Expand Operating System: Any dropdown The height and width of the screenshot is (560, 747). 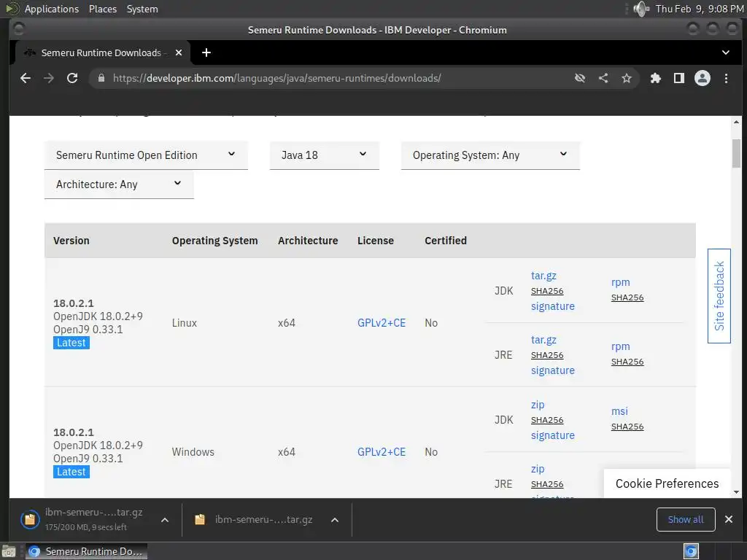point(490,155)
